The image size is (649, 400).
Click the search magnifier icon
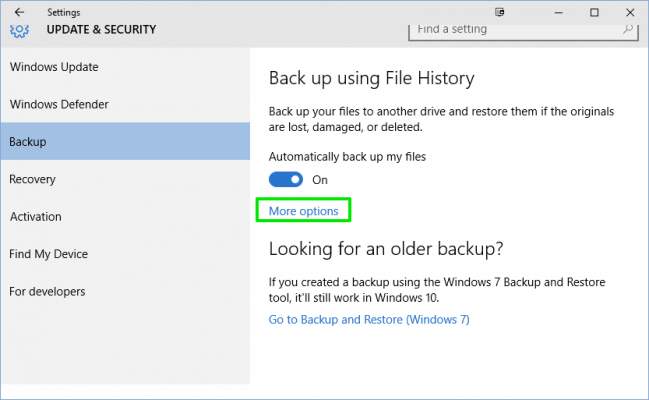click(x=628, y=29)
